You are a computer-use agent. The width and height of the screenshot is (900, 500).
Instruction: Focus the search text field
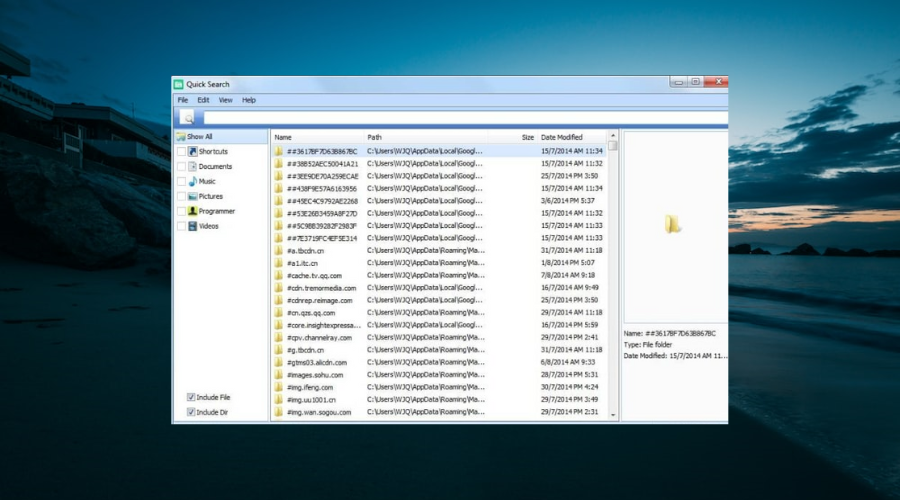(x=460, y=117)
